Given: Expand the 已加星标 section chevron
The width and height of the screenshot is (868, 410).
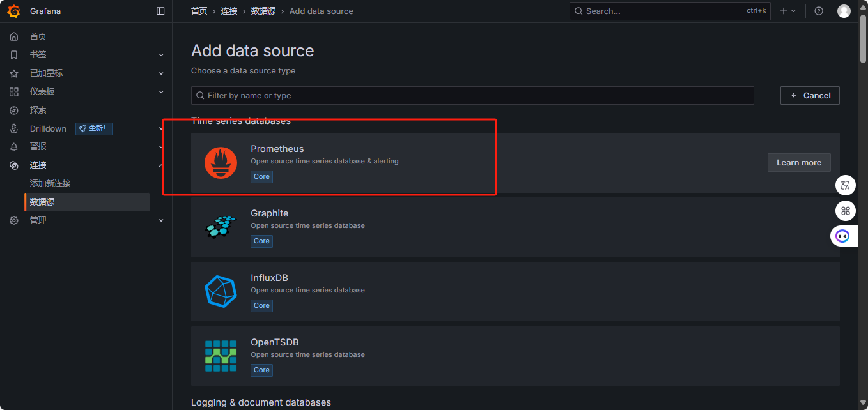Looking at the screenshot, I should click(161, 73).
